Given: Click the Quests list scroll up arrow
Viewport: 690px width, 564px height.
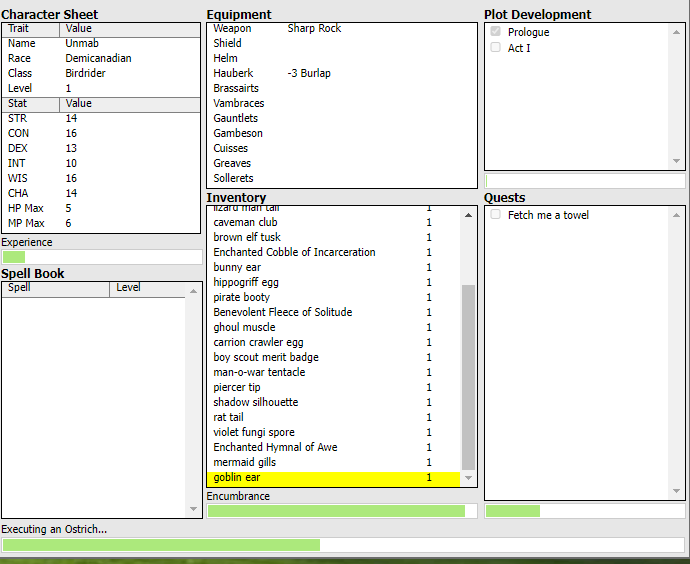Looking at the screenshot, I should pyautogui.click(x=677, y=214).
